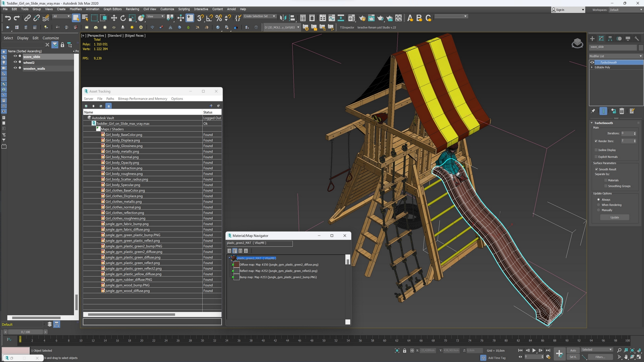
Task: Expand the Editable Poly modifier entry
Action: point(592,67)
